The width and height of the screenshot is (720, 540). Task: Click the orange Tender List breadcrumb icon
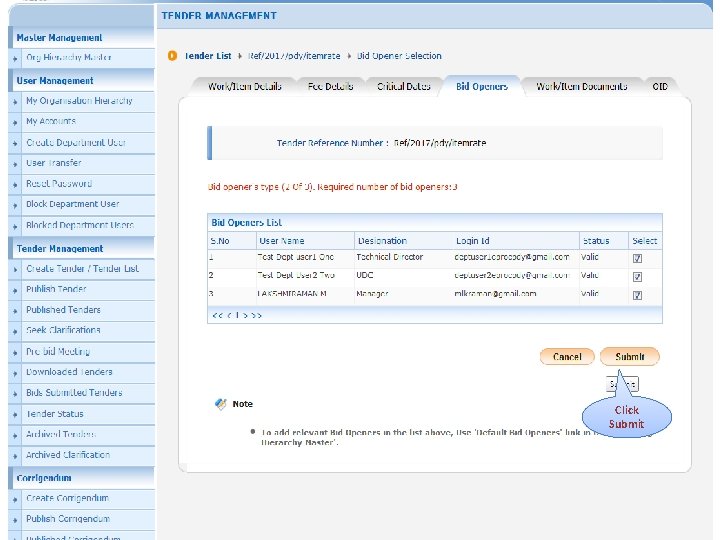(172, 56)
